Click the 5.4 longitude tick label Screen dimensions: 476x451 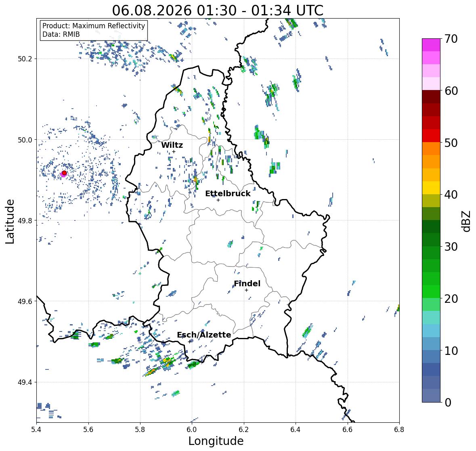click(x=36, y=430)
